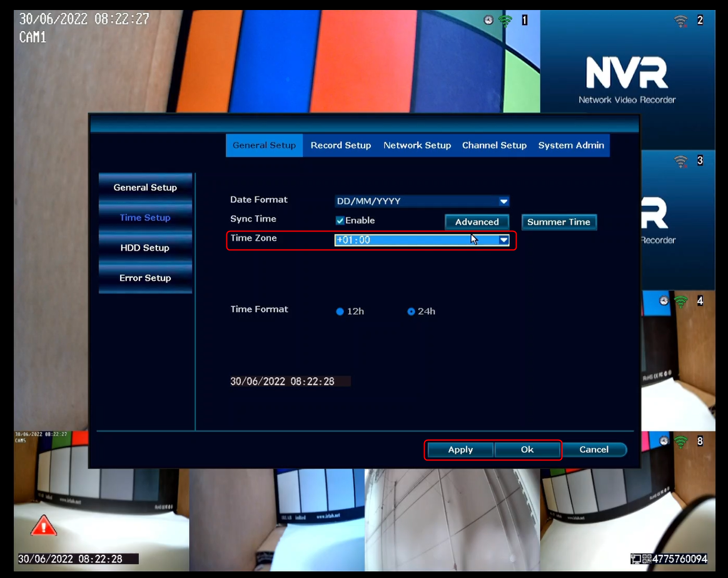Open the Summer Time settings button
The width and height of the screenshot is (728, 578).
click(x=559, y=222)
